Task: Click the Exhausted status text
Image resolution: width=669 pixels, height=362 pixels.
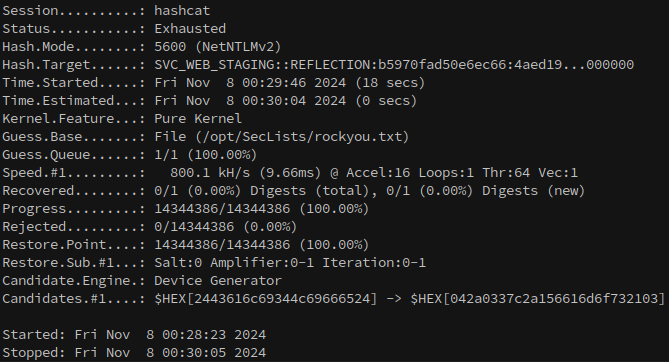Action: pyautogui.click(x=190, y=29)
